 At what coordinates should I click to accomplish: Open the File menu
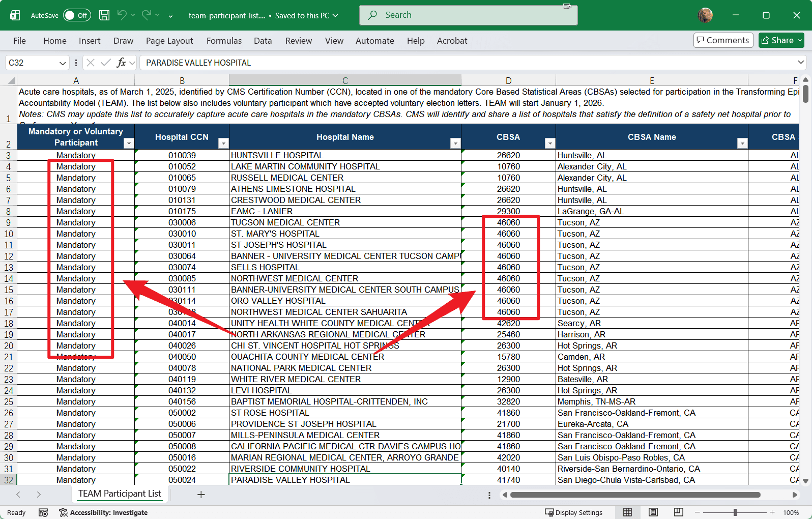tap(19, 41)
